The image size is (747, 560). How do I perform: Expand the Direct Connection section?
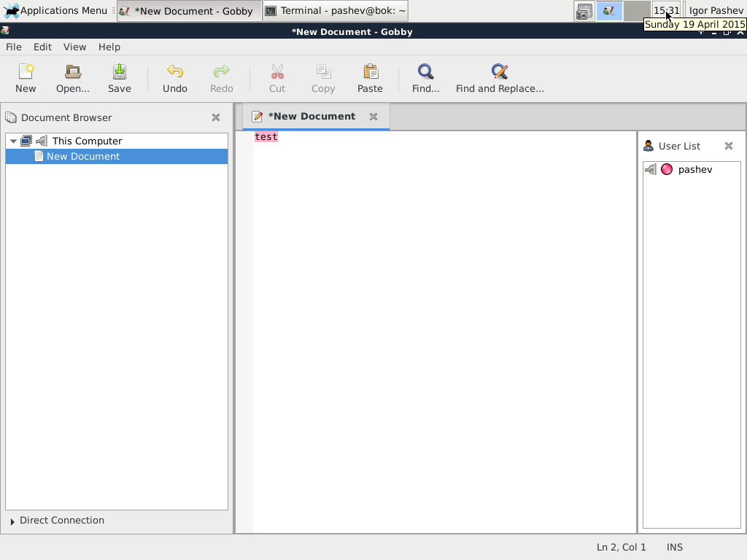coord(12,521)
